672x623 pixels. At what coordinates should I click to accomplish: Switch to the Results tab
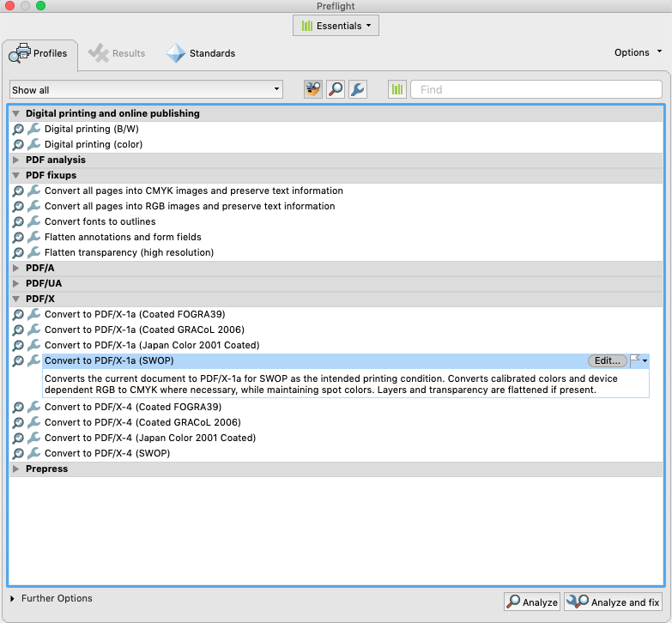117,53
